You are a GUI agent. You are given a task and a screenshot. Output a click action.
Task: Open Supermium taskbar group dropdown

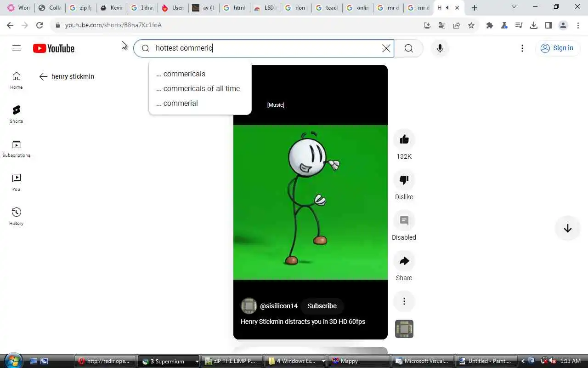point(197,362)
